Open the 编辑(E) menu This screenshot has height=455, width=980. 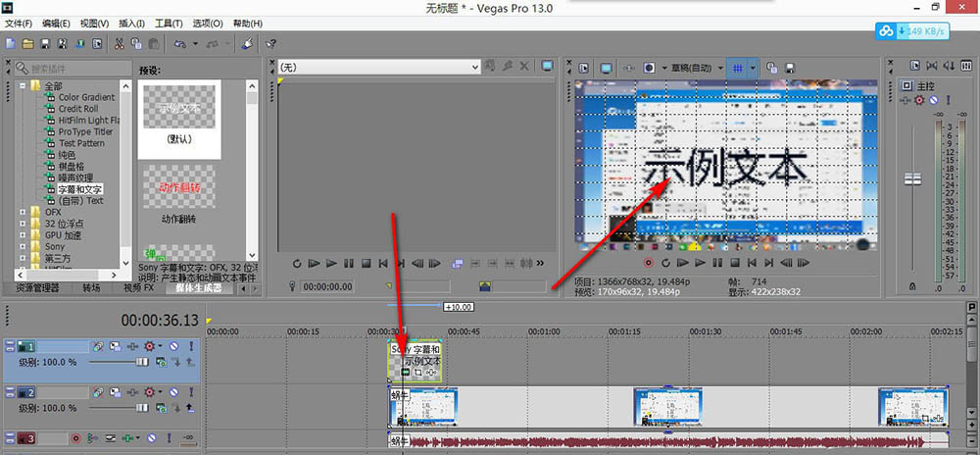tap(56, 24)
